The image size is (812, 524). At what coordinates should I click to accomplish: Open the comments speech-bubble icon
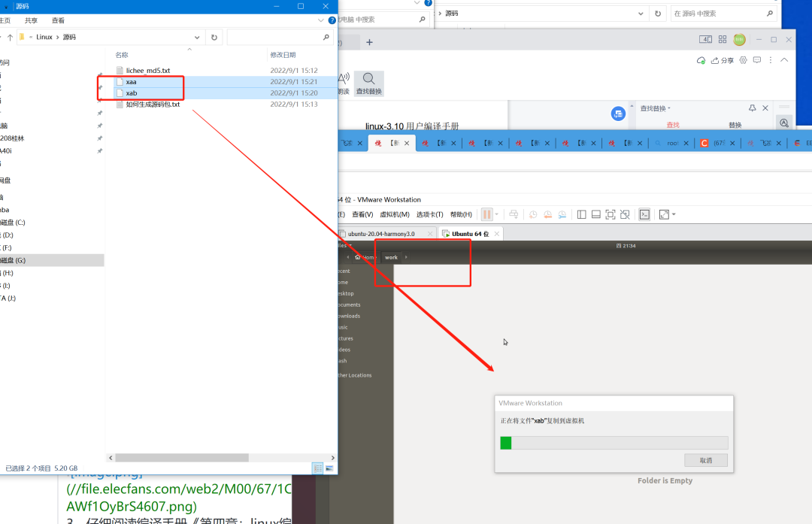tap(756, 60)
